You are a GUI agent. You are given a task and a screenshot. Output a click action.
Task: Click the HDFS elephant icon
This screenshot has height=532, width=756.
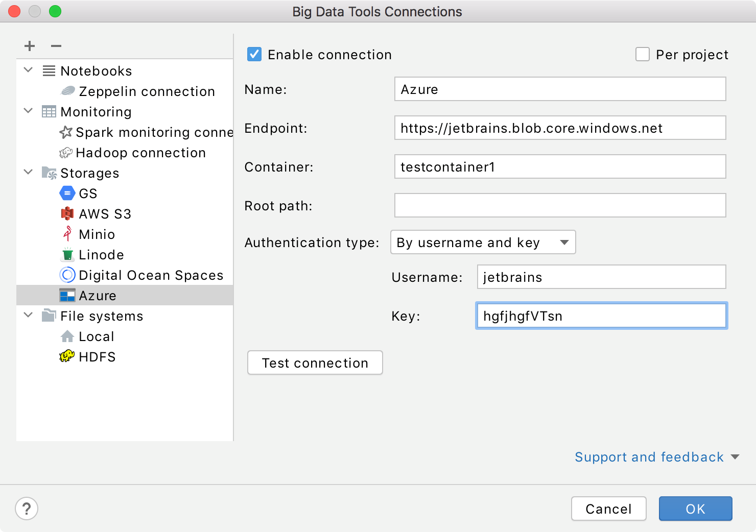pyautogui.click(x=66, y=356)
